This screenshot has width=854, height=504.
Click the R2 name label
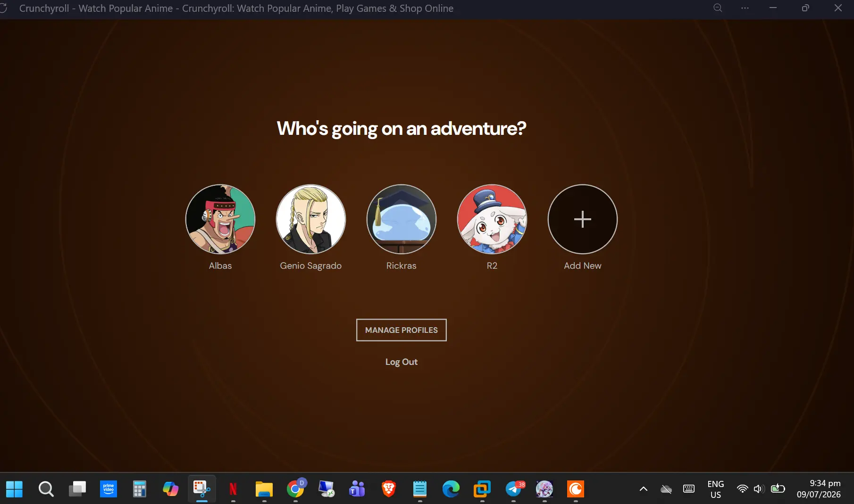click(x=492, y=265)
